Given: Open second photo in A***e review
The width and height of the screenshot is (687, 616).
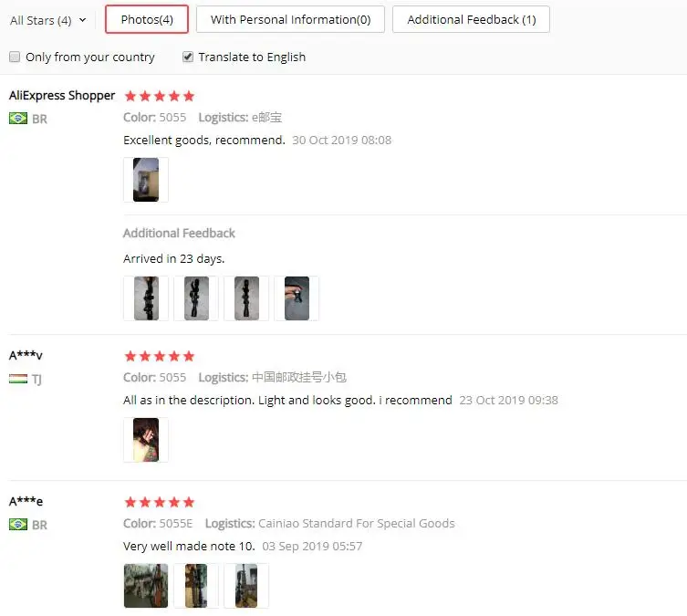Looking at the screenshot, I should (196, 586).
